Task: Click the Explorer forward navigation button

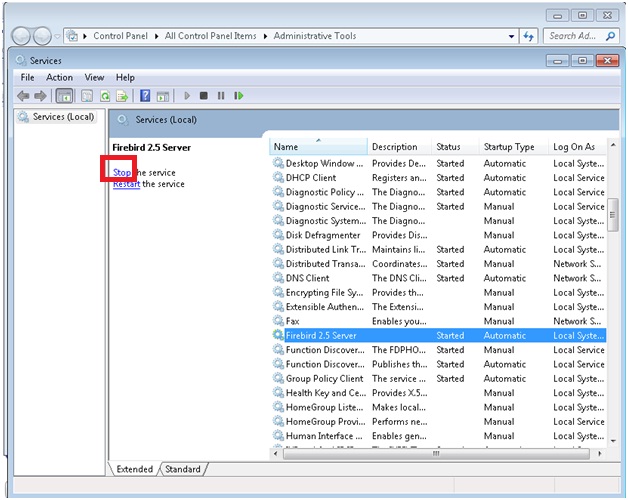Action: 42,36
